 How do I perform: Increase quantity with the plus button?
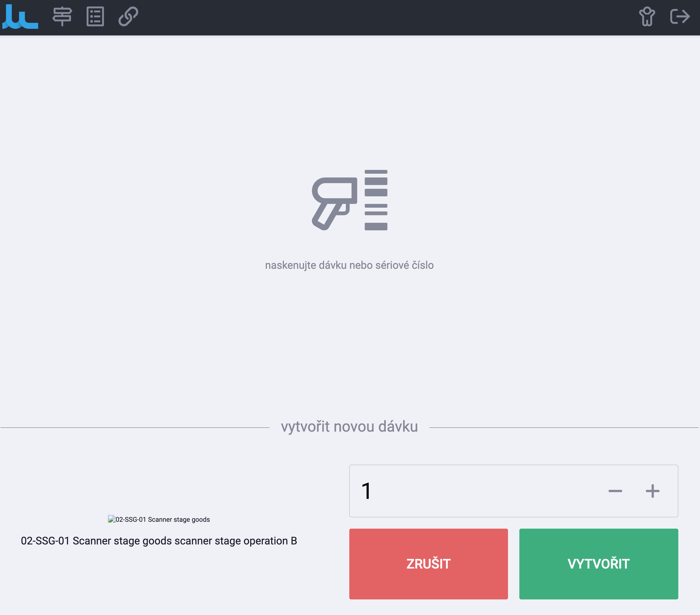click(652, 491)
